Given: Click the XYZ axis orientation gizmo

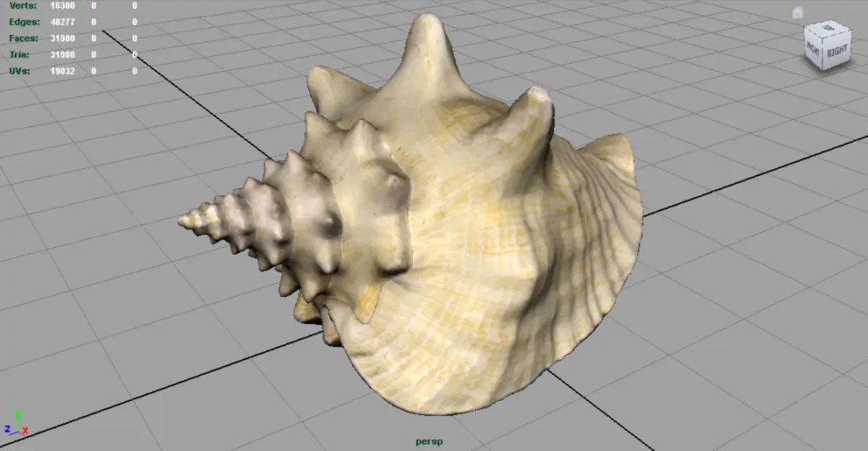Looking at the screenshot, I should (16, 425).
